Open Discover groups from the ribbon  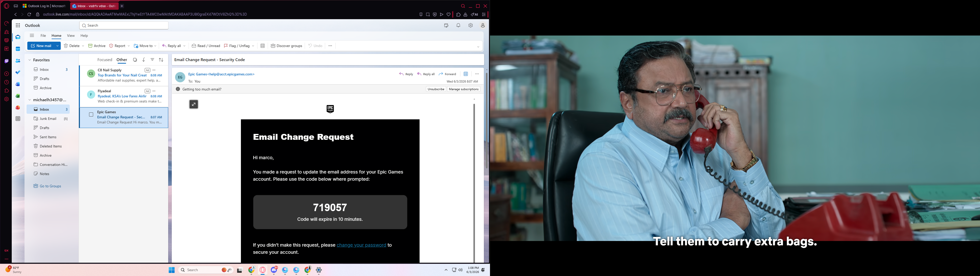[286, 46]
